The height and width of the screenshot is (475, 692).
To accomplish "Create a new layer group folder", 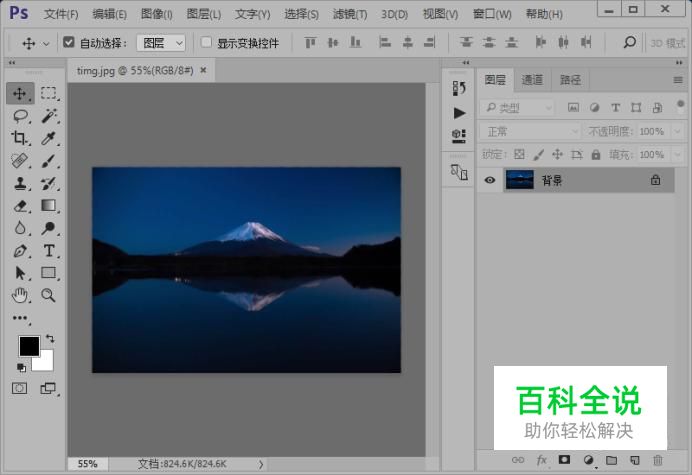I will (611, 460).
